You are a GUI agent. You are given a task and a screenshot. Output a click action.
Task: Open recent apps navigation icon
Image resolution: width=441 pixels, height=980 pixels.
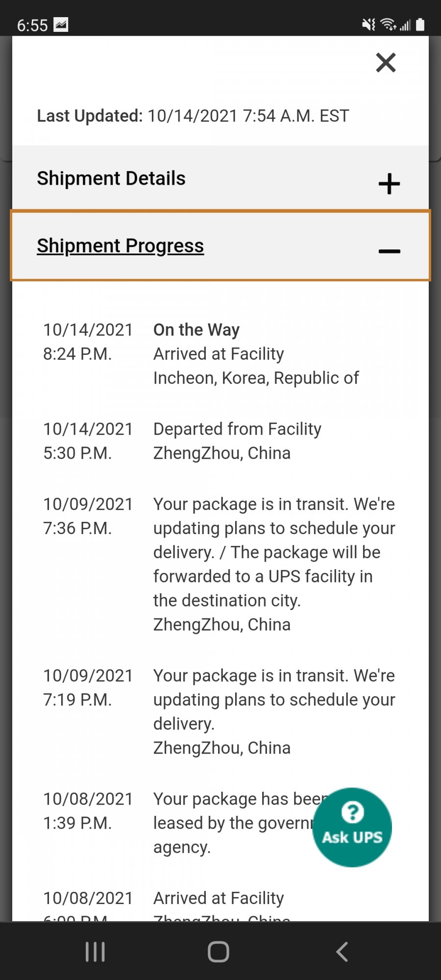pyautogui.click(x=95, y=952)
